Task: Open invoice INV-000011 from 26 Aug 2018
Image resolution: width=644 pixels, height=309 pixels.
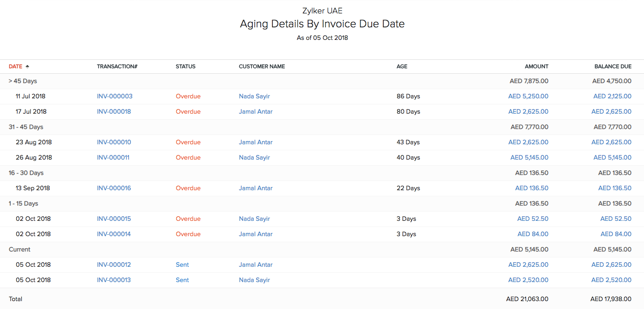Action: (x=114, y=157)
